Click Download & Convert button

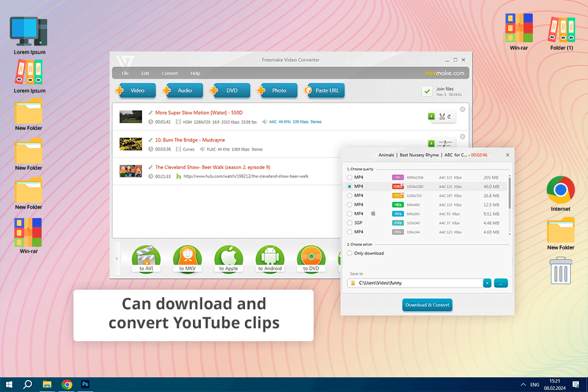[x=427, y=305]
